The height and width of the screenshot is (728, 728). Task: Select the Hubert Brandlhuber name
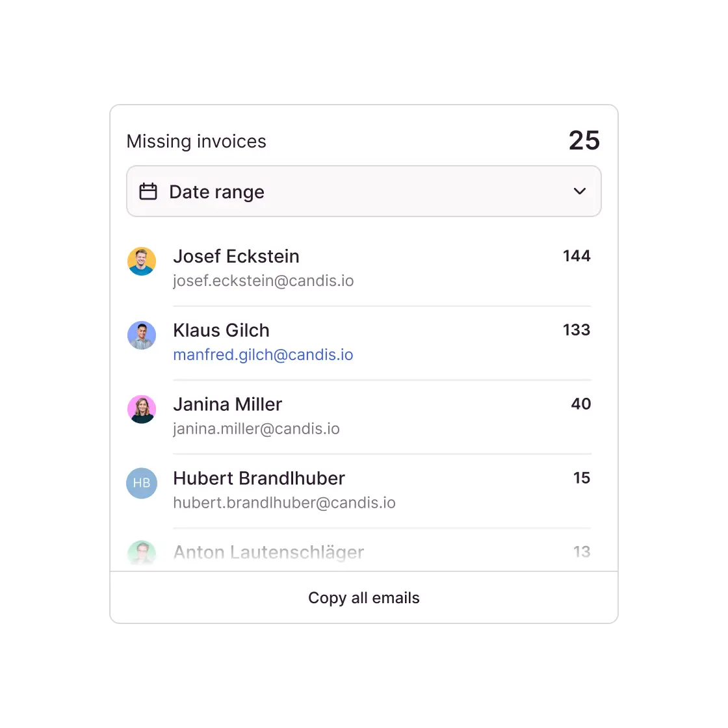click(x=259, y=478)
